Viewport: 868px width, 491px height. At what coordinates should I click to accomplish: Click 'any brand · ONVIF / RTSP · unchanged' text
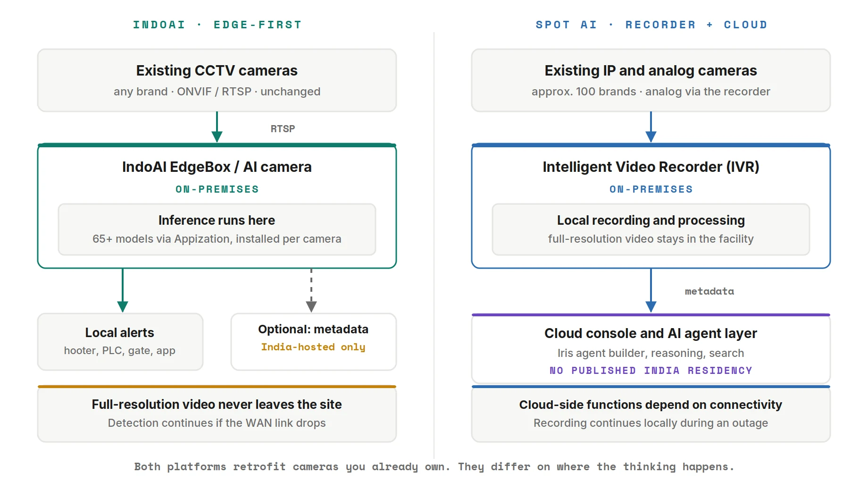click(x=217, y=92)
